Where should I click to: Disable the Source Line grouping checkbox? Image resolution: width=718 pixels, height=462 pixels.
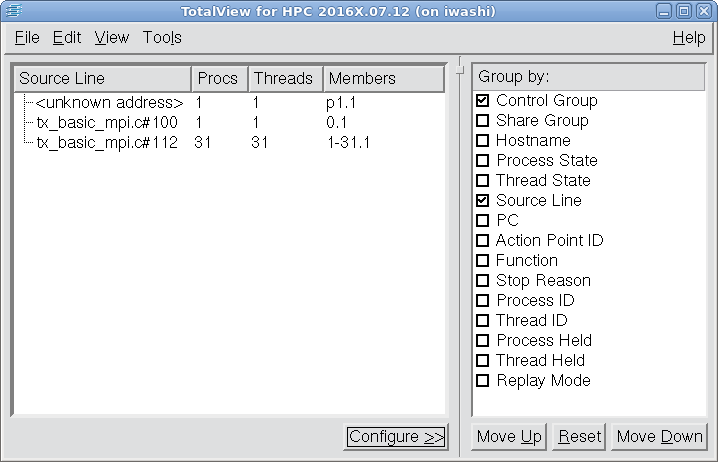tap(483, 201)
